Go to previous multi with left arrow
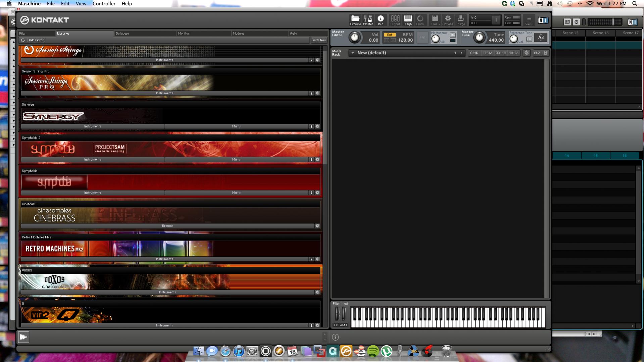The image size is (644, 362). (455, 53)
